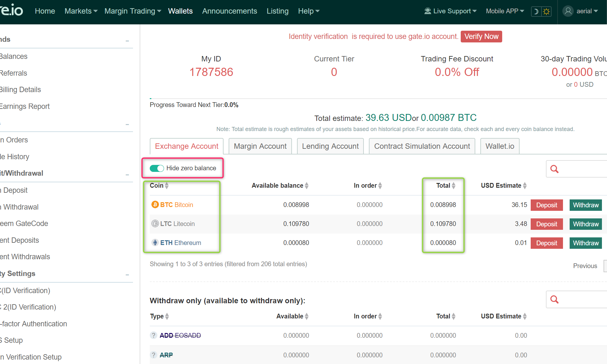Collapse the first sidebar section above Balances
Image resolution: width=607 pixels, height=364 pixels.
click(127, 41)
